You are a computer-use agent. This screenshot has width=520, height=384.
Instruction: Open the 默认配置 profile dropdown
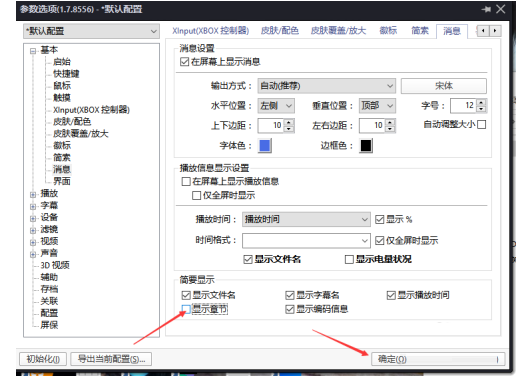[x=91, y=31]
